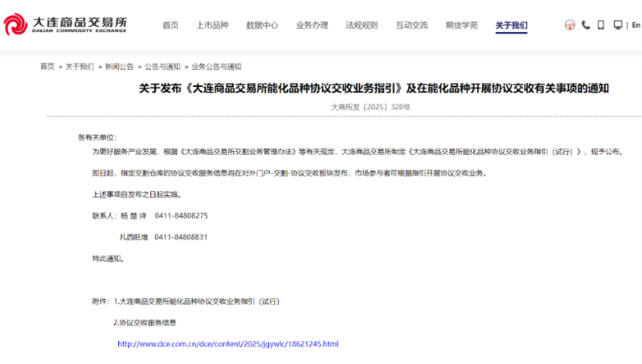
Task: Click the customer service robot avatar icon
Action: pyautogui.click(x=570, y=25)
